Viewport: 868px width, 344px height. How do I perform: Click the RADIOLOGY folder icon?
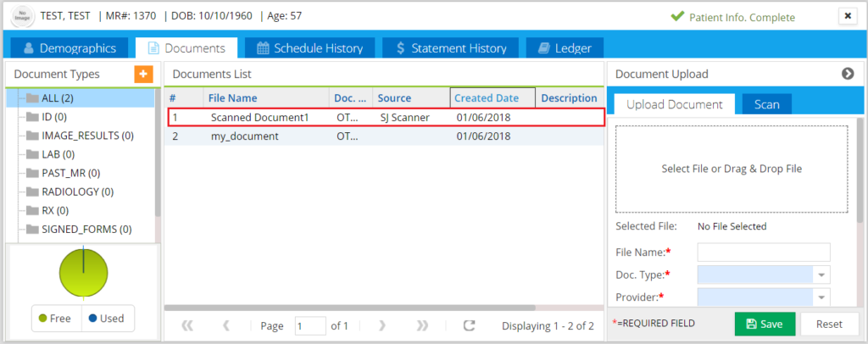(32, 191)
